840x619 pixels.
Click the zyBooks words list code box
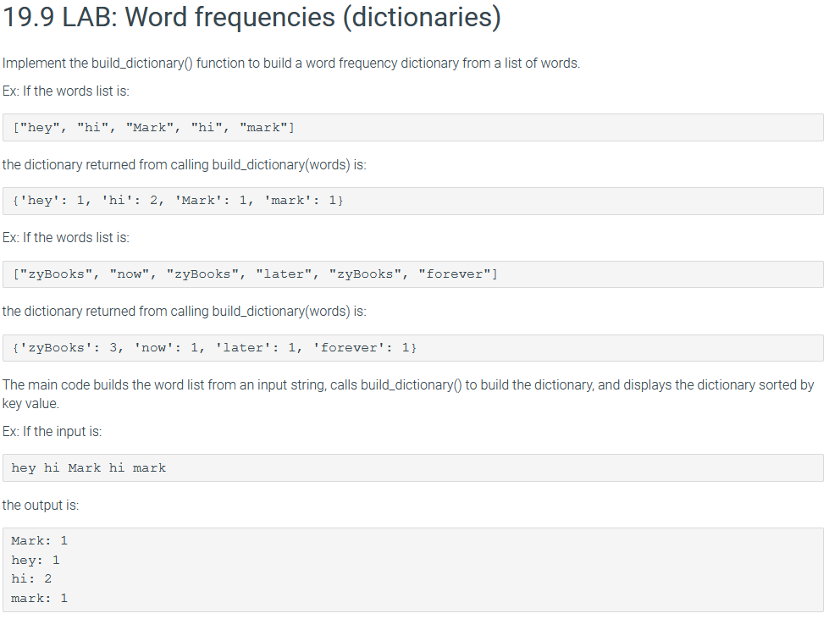(x=413, y=274)
